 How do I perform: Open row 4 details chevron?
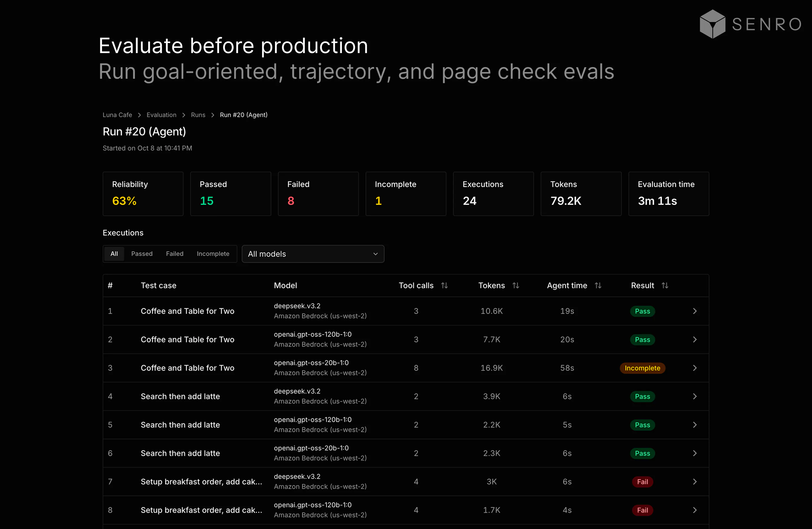click(x=695, y=396)
